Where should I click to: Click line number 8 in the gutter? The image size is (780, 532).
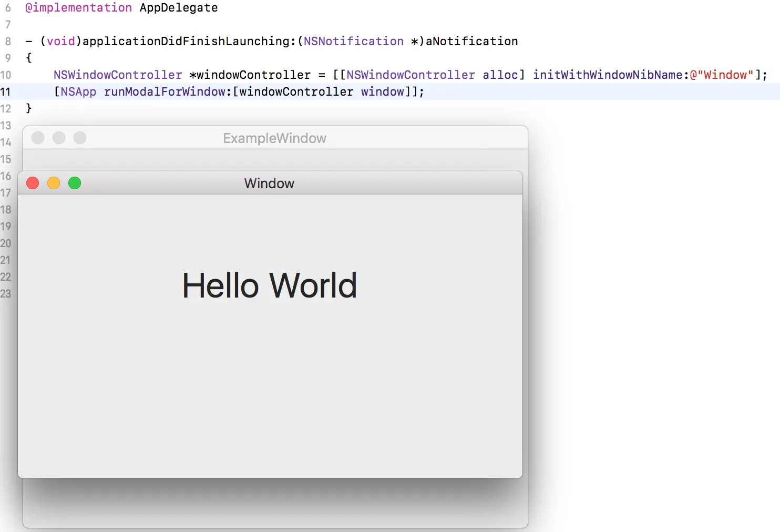click(x=8, y=41)
